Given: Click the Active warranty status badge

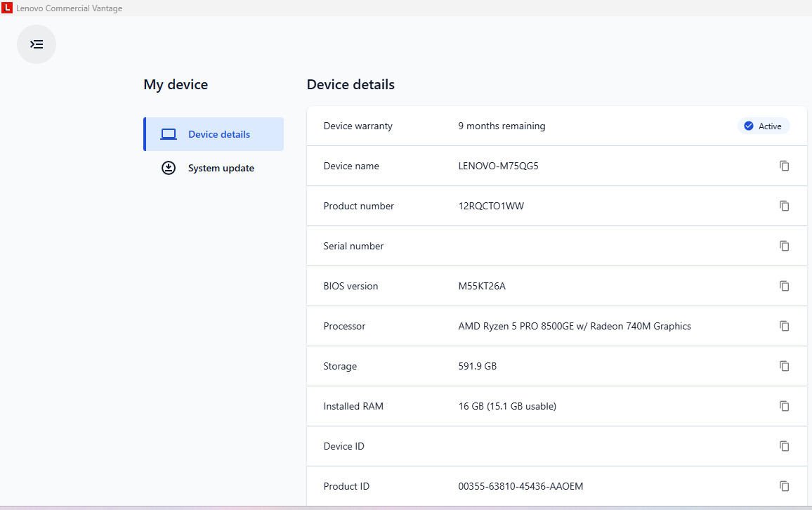Looking at the screenshot, I should point(764,126).
